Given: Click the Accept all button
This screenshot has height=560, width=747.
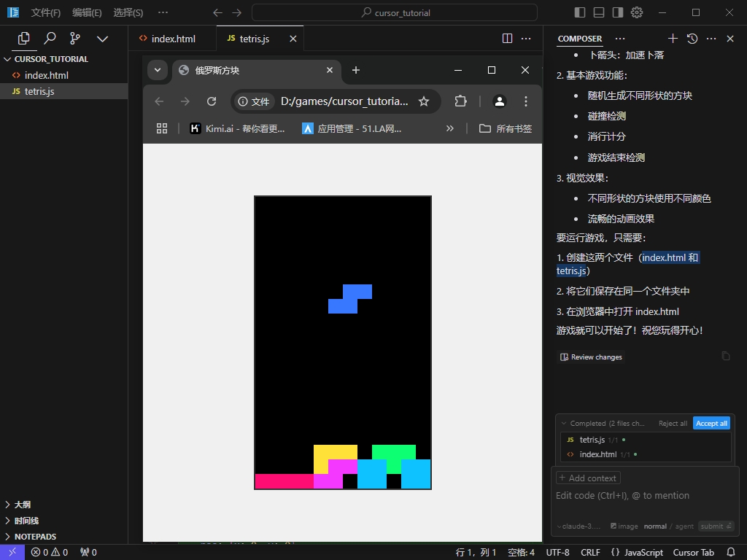Looking at the screenshot, I should click(711, 423).
